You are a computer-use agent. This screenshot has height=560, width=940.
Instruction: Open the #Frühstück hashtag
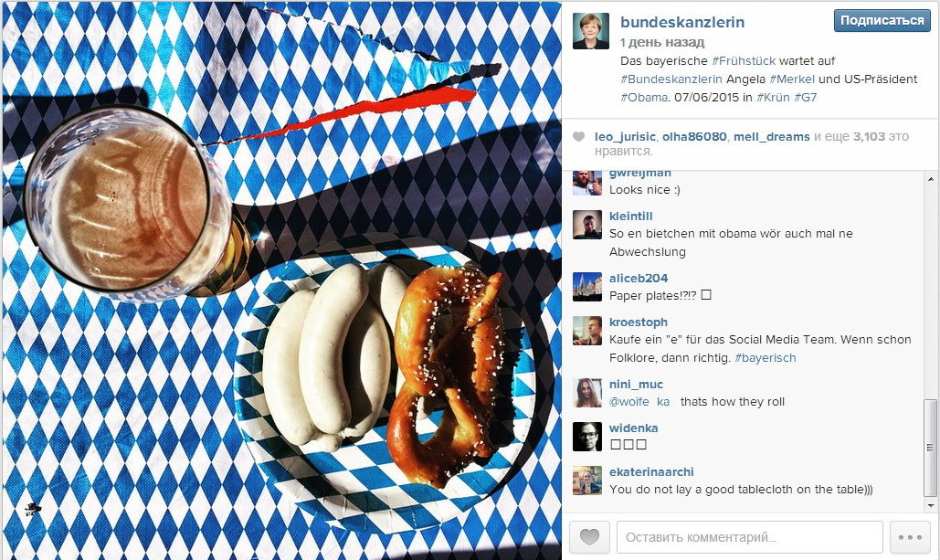click(x=744, y=60)
